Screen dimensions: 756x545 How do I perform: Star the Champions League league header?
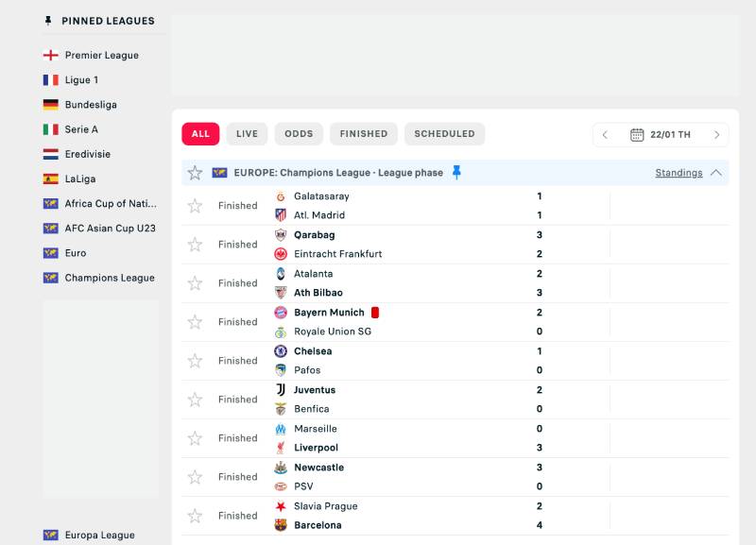(195, 173)
